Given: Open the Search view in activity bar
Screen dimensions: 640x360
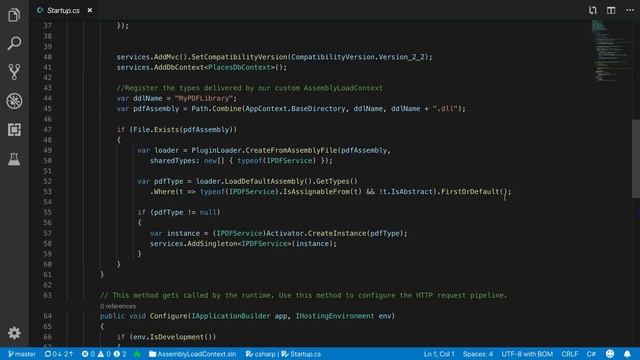Looking at the screenshot, I should pyautogui.click(x=14, y=43).
